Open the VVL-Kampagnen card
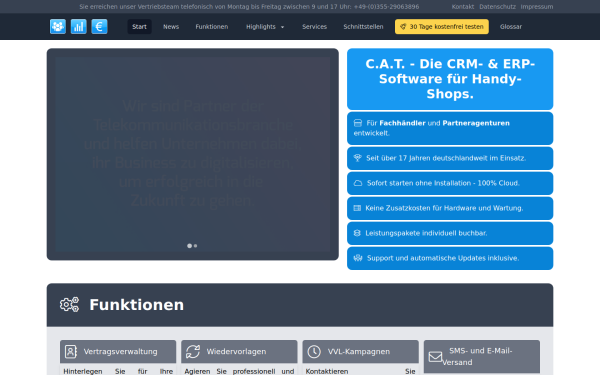This screenshot has width=600, height=375. tap(360, 351)
